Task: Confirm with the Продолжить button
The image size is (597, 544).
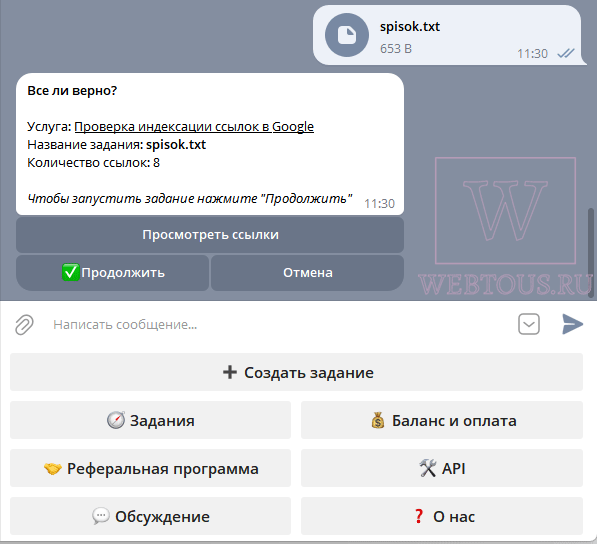Action: click(112, 273)
